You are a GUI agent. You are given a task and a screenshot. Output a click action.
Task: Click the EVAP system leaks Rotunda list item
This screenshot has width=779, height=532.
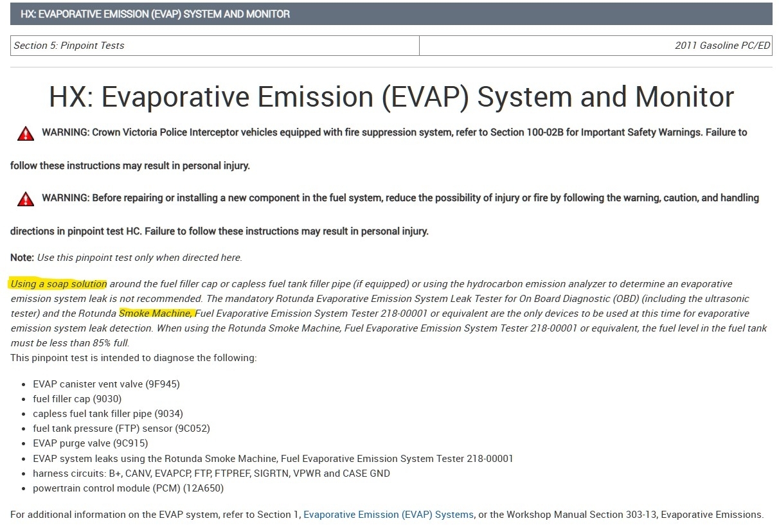(x=273, y=459)
